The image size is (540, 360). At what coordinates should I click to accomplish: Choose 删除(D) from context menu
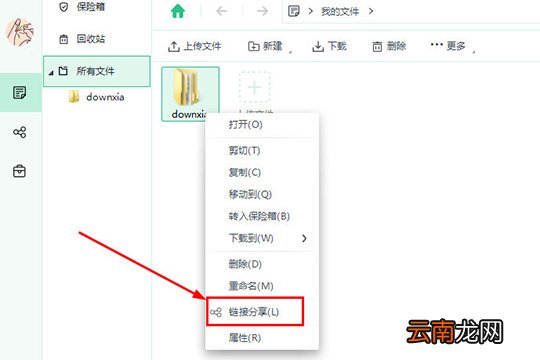tap(262, 264)
